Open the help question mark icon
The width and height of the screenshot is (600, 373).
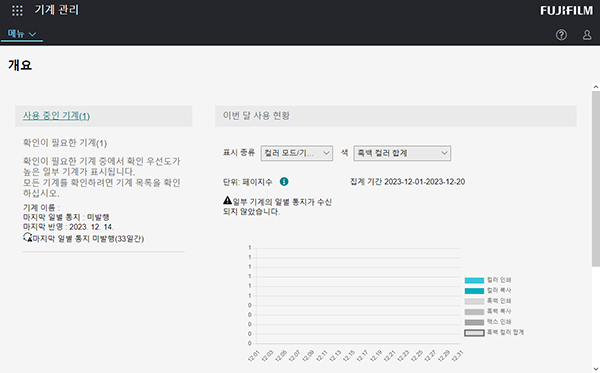[x=561, y=35]
